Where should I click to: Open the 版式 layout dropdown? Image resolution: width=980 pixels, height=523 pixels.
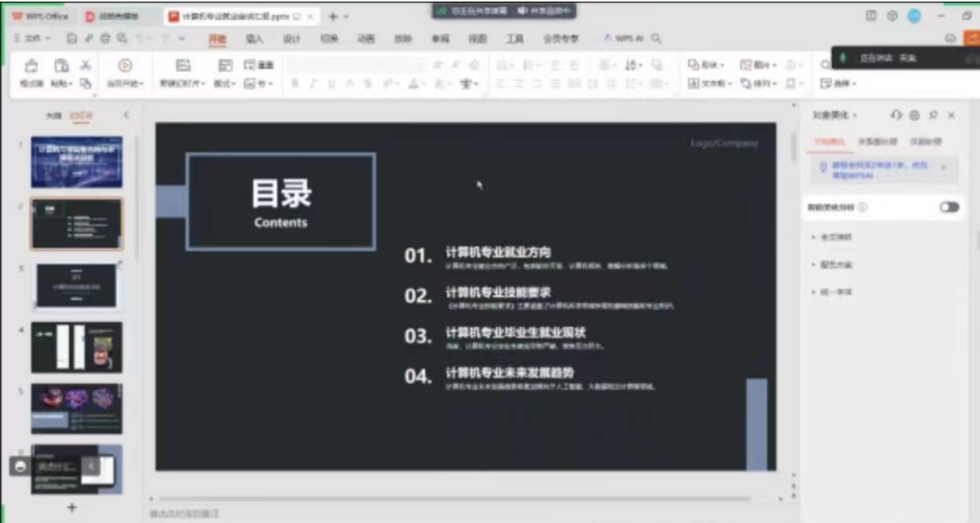click(x=225, y=83)
